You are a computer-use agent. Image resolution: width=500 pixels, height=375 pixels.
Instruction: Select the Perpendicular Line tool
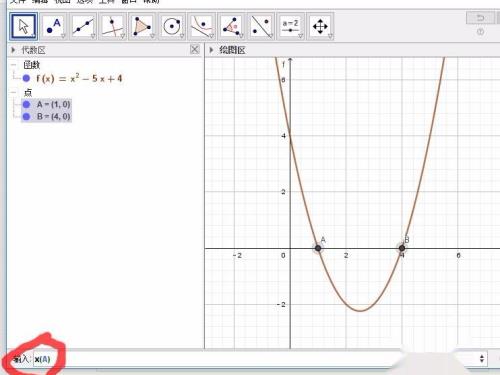coord(113,26)
